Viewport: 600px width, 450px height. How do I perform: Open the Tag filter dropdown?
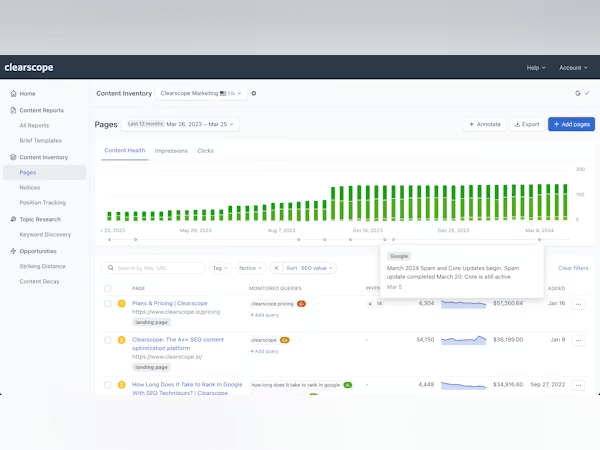pos(220,268)
